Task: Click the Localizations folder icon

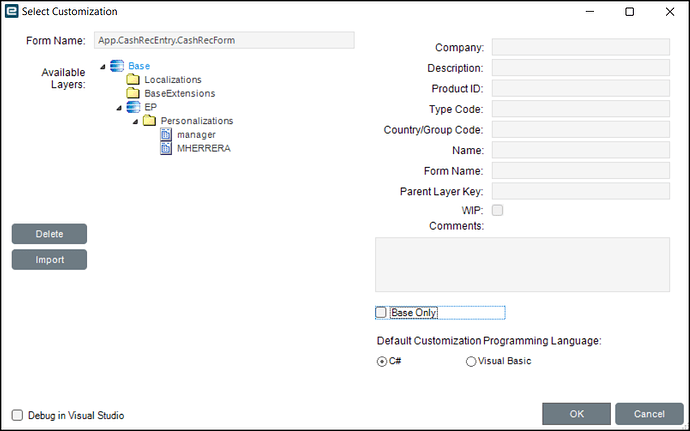Action: tap(133, 80)
